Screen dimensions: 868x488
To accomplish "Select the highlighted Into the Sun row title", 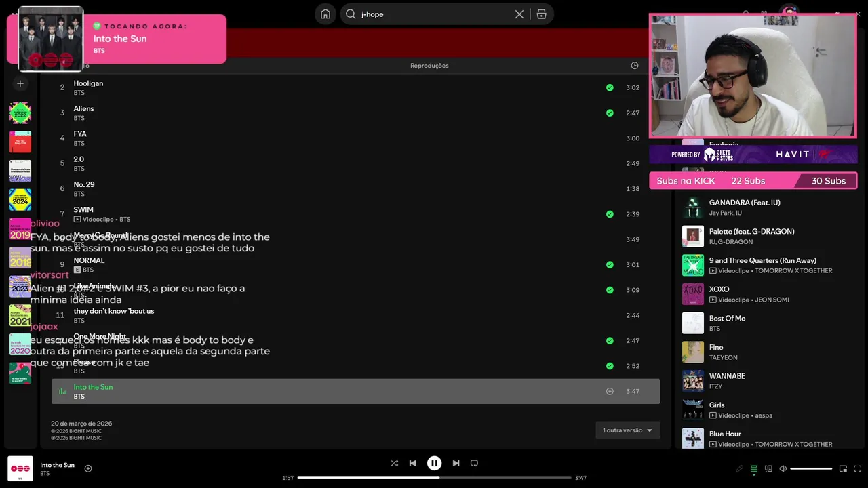I will pyautogui.click(x=93, y=387).
